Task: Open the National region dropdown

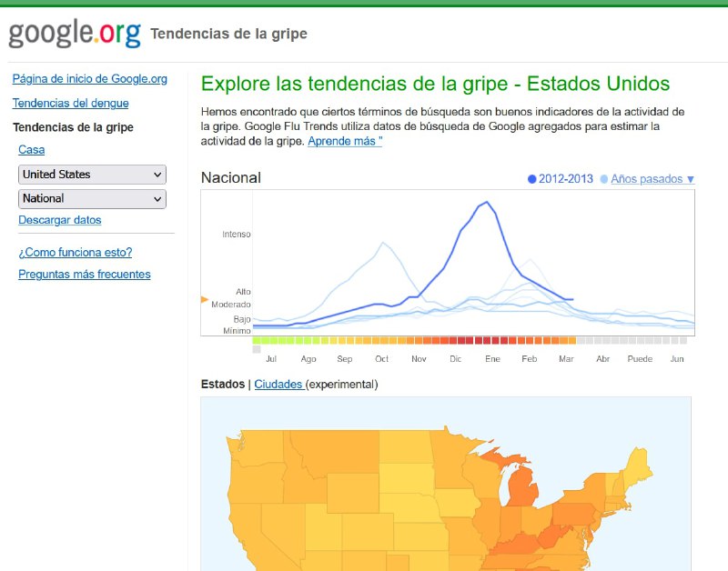Action: 91,198
